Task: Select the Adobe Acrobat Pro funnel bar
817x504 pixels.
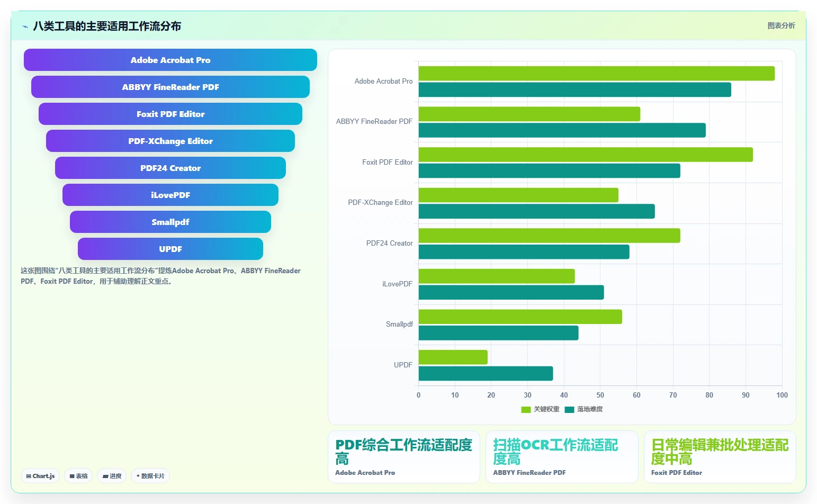Action: pos(170,60)
